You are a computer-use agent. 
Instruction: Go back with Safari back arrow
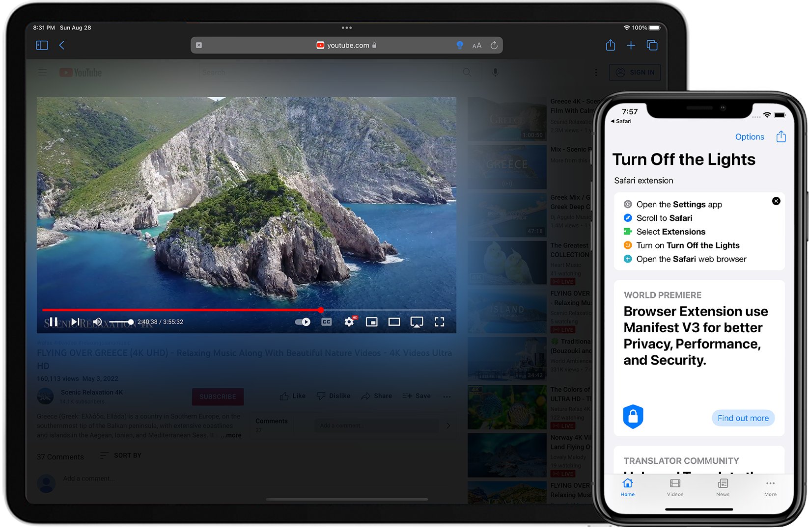62,45
